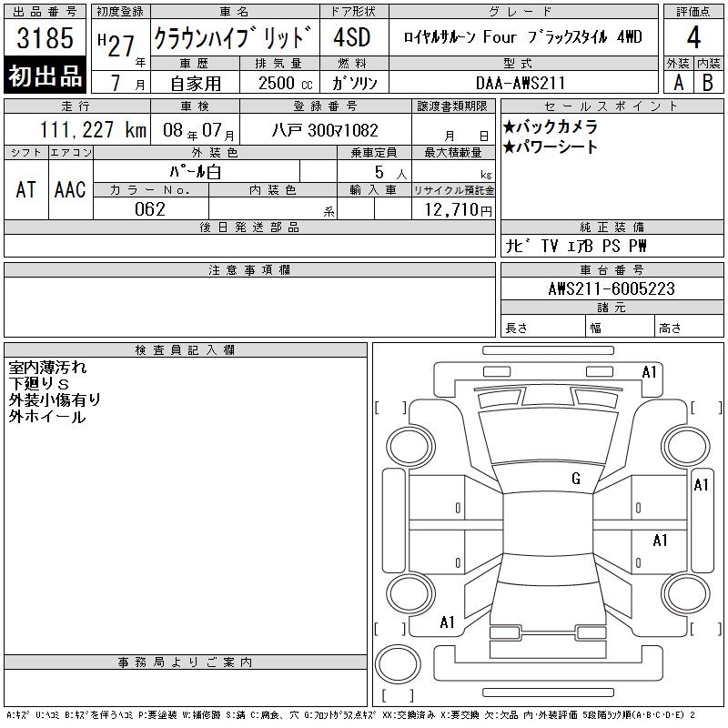Viewport: 728px width, 728px height.
Task: Select the inspector note 外ホイール
Action: pyautogui.click(x=47, y=417)
